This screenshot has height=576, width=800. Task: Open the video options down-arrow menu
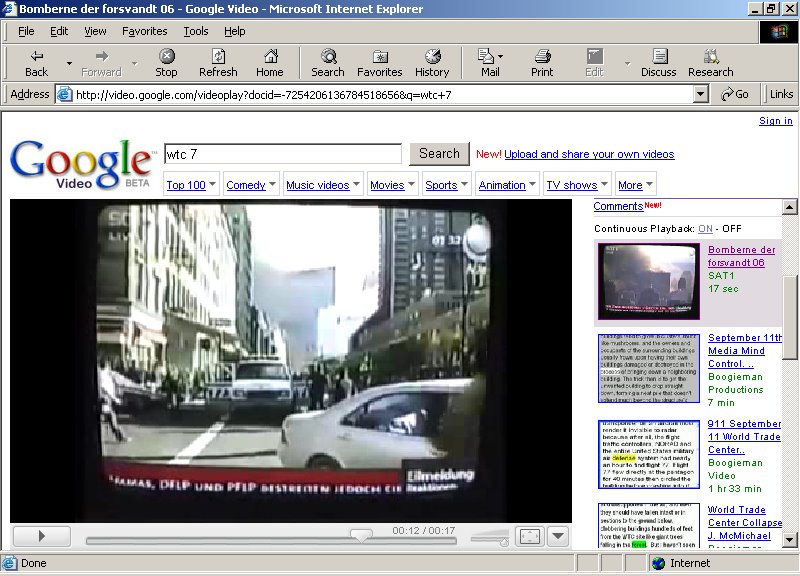tap(558, 536)
